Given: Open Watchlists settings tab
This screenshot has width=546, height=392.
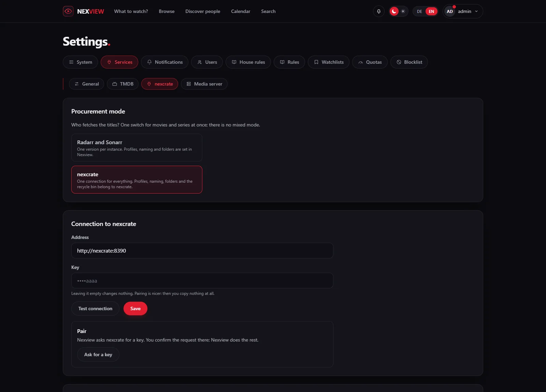Looking at the screenshot, I should pyautogui.click(x=329, y=62).
